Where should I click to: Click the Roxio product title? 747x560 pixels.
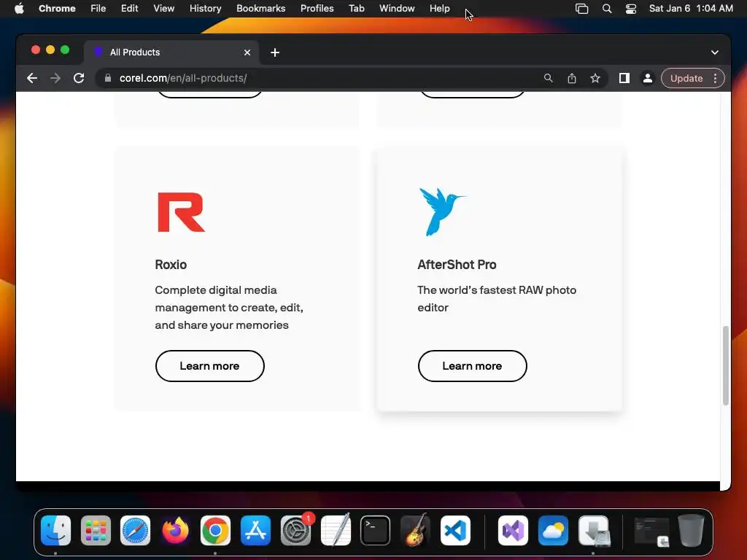pos(171,265)
